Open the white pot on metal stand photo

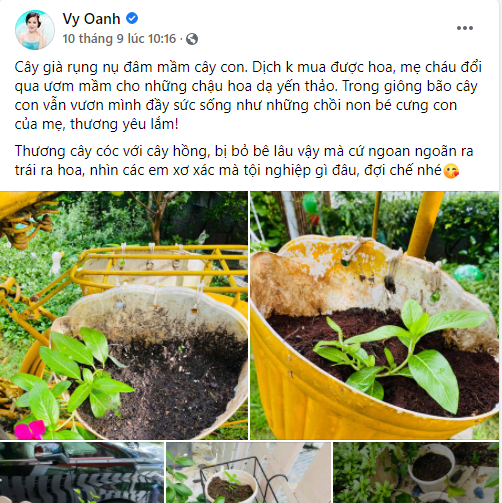tap(249, 473)
